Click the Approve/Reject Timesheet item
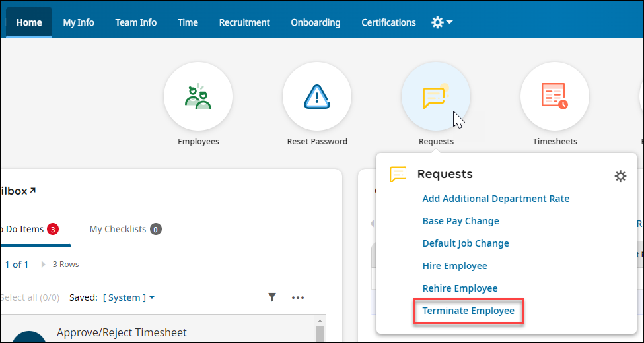Screen dimensions: 644x343 click(x=122, y=332)
